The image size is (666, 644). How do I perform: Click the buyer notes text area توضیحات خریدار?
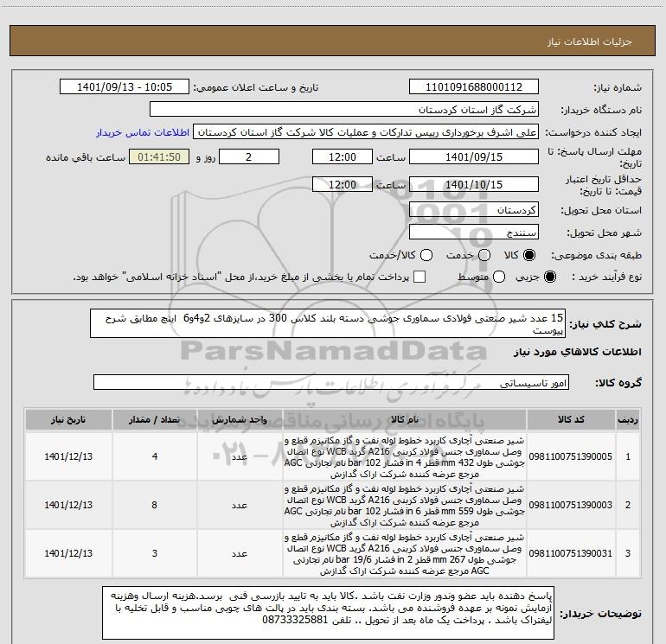(328, 613)
